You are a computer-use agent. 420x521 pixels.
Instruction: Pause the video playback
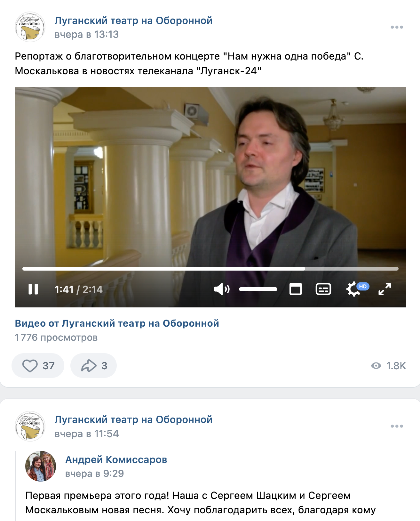(x=33, y=289)
